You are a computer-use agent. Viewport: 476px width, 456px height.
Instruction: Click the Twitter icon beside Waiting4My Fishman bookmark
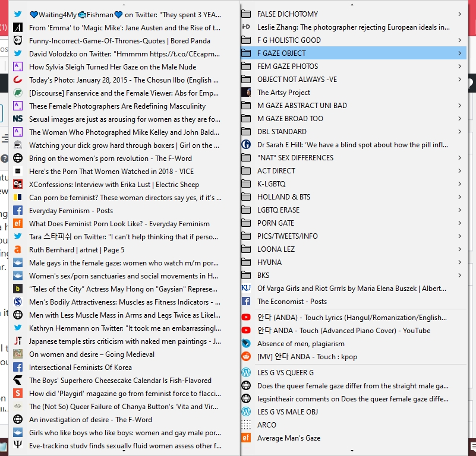coord(18,15)
